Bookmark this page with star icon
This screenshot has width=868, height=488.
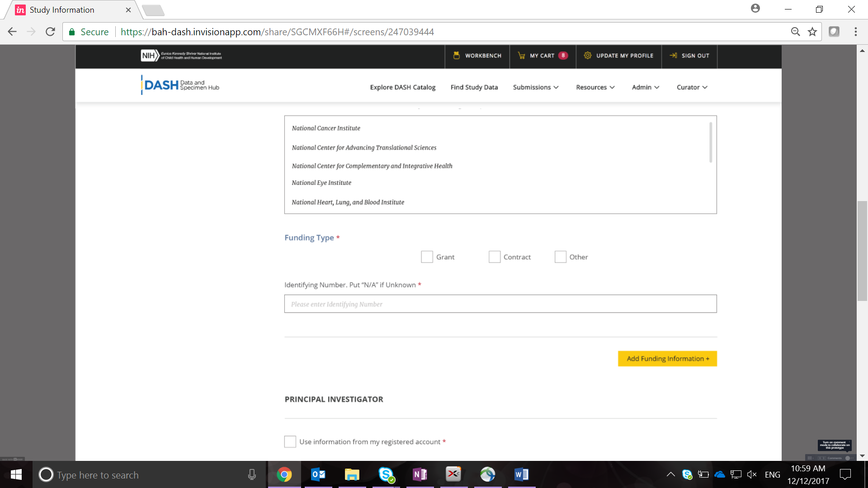(x=812, y=32)
